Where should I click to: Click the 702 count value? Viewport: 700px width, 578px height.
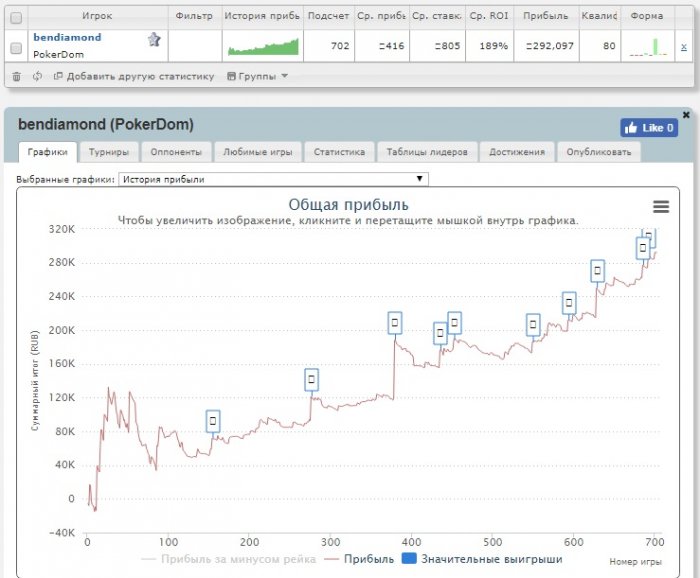tap(340, 46)
